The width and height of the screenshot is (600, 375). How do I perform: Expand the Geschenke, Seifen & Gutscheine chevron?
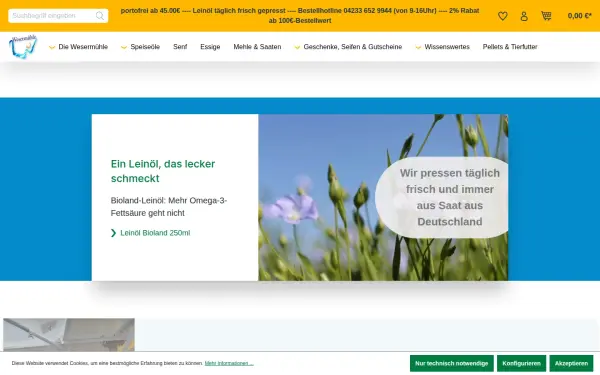point(297,47)
